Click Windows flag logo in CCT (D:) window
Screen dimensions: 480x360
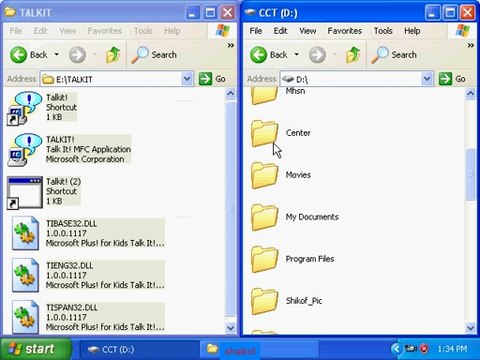(463, 31)
